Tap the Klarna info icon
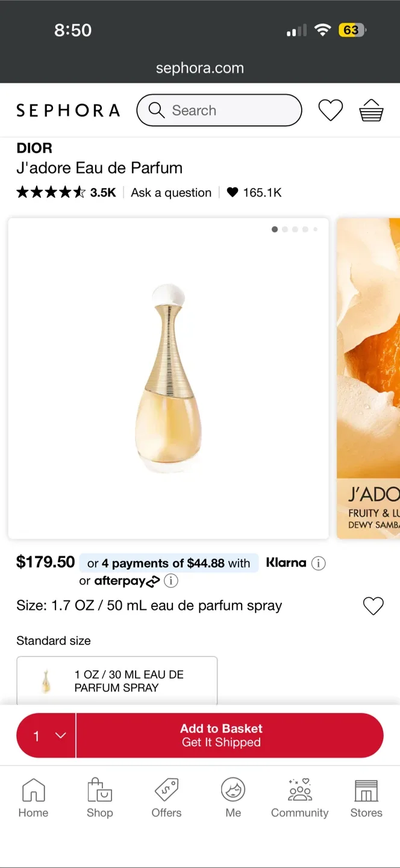This screenshot has height=868, width=400. [319, 563]
